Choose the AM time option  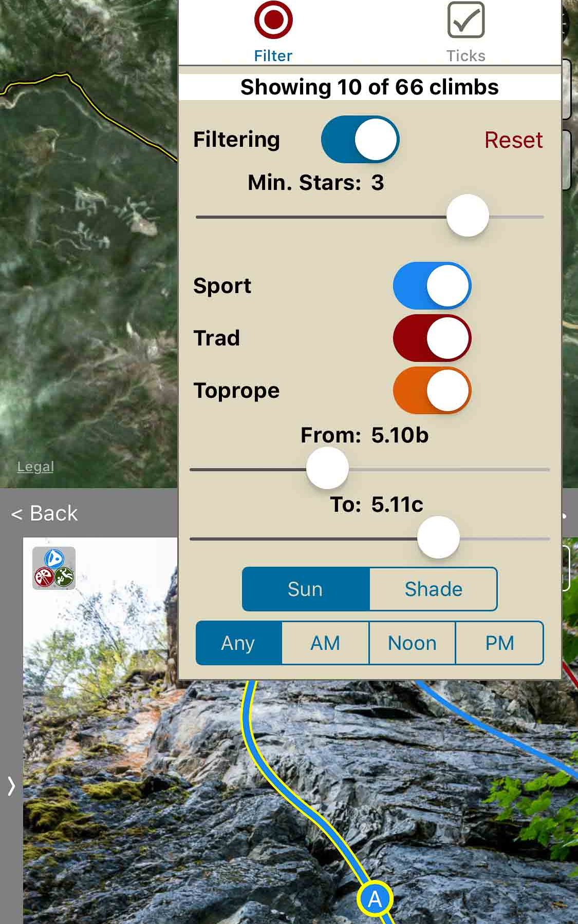click(325, 643)
